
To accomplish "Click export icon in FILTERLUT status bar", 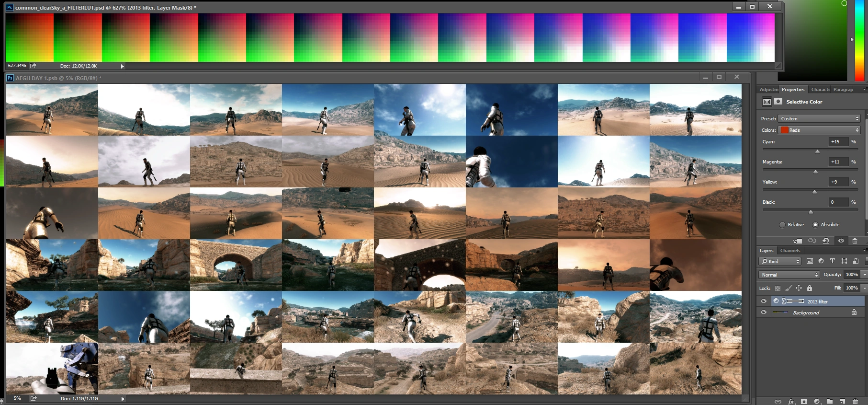I will click(33, 66).
